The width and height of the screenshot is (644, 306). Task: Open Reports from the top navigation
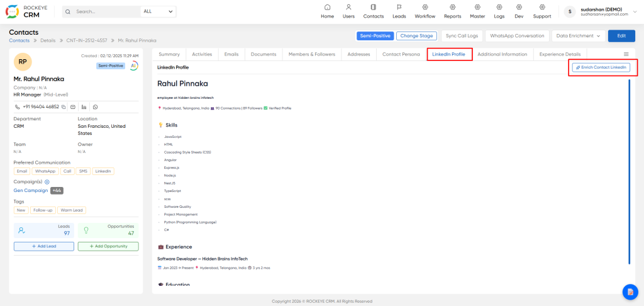[453, 11]
